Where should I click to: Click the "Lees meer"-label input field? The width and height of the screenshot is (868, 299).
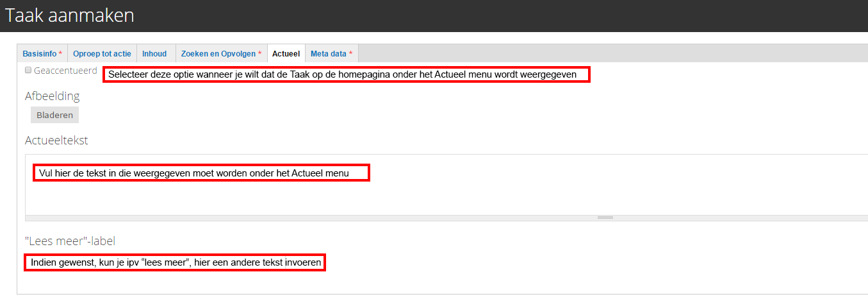coord(448,263)
